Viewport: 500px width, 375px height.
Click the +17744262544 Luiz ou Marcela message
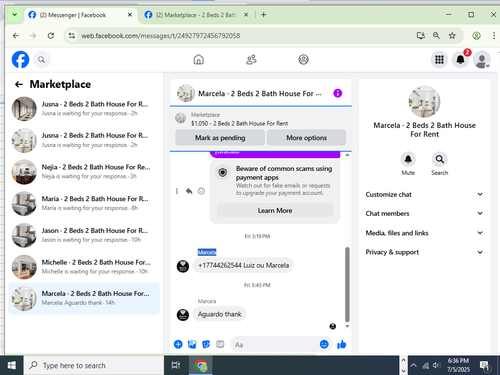pos(243,265)
